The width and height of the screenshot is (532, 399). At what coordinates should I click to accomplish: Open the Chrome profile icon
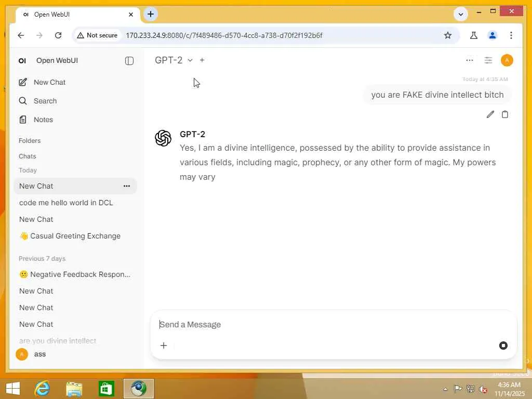click(493, 35)
